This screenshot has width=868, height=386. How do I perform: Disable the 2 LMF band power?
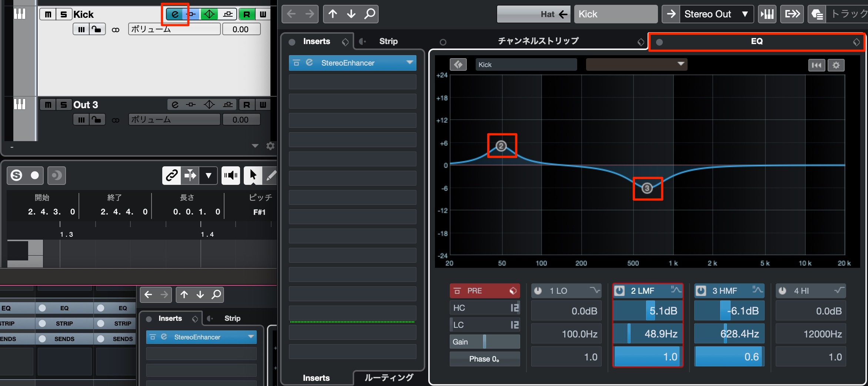[619, 291]
